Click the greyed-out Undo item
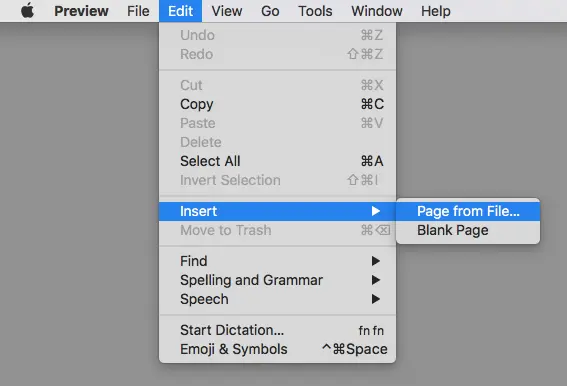 click(277, 35)
